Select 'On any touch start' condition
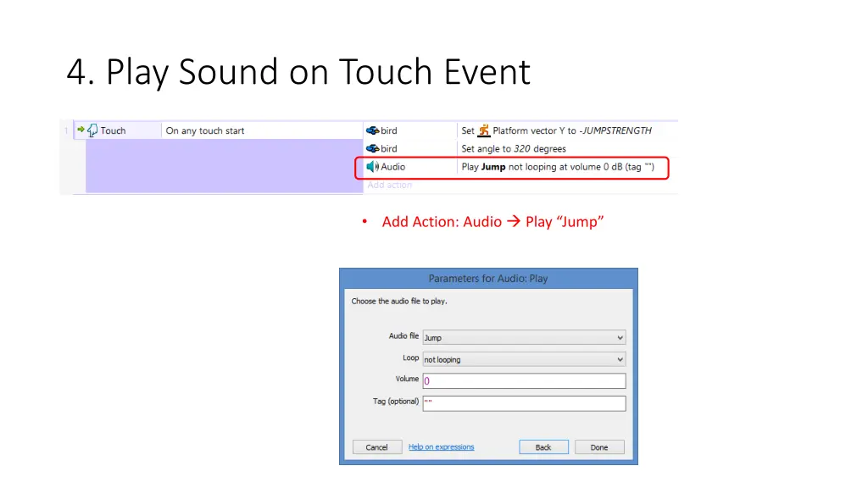Image resolution: width=868 pixels, height=488 pixels. pyautogui.click(x=205, y=130)
